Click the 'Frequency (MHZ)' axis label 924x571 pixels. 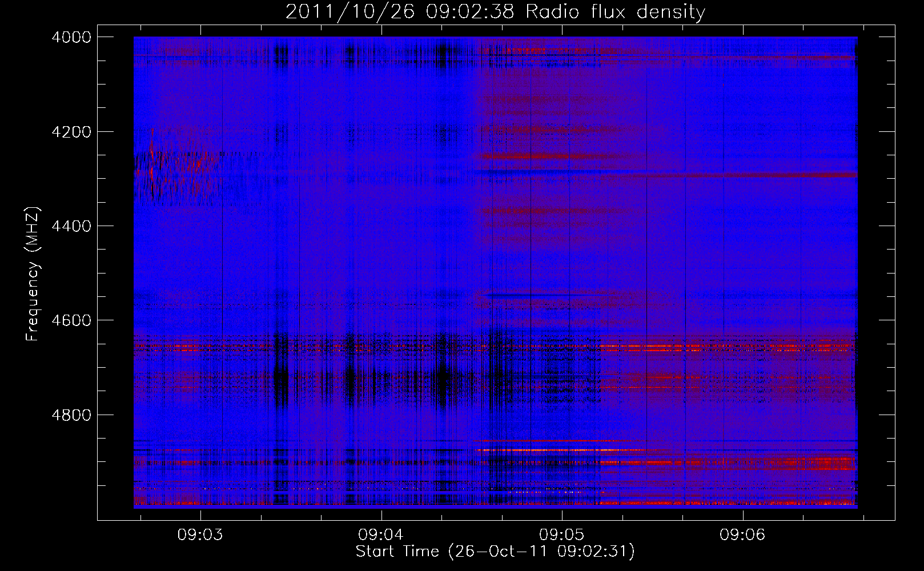click(33, 274)
